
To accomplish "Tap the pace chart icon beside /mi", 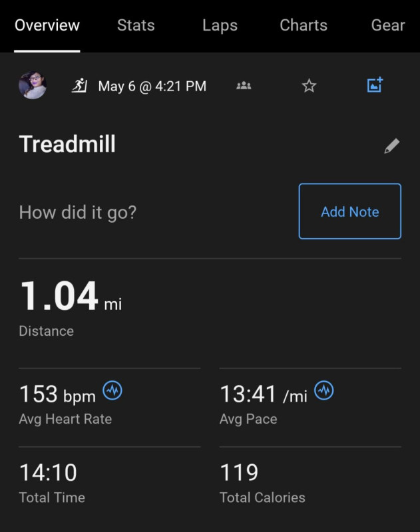I will 324,390.
